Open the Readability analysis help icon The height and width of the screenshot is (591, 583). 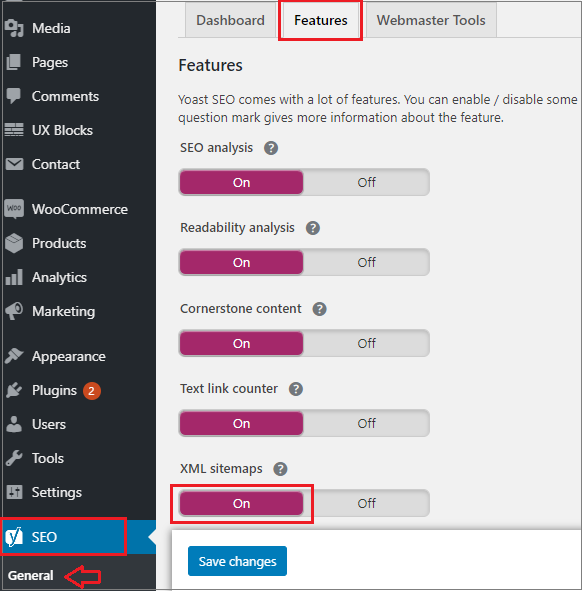[x=313, y=228]
